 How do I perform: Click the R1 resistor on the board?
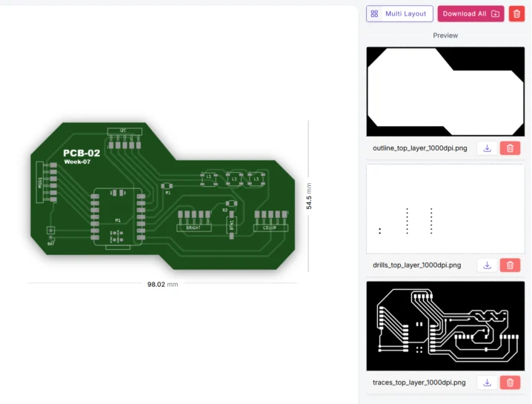[167, 186]
